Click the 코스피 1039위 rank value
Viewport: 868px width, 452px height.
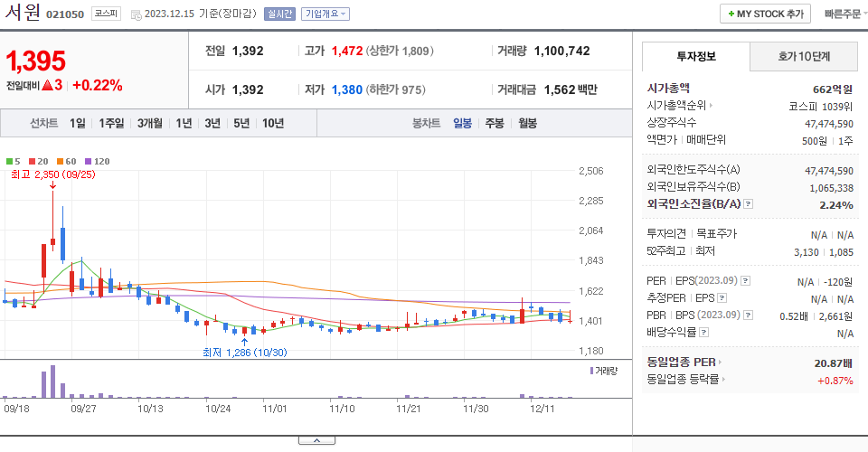821,107
